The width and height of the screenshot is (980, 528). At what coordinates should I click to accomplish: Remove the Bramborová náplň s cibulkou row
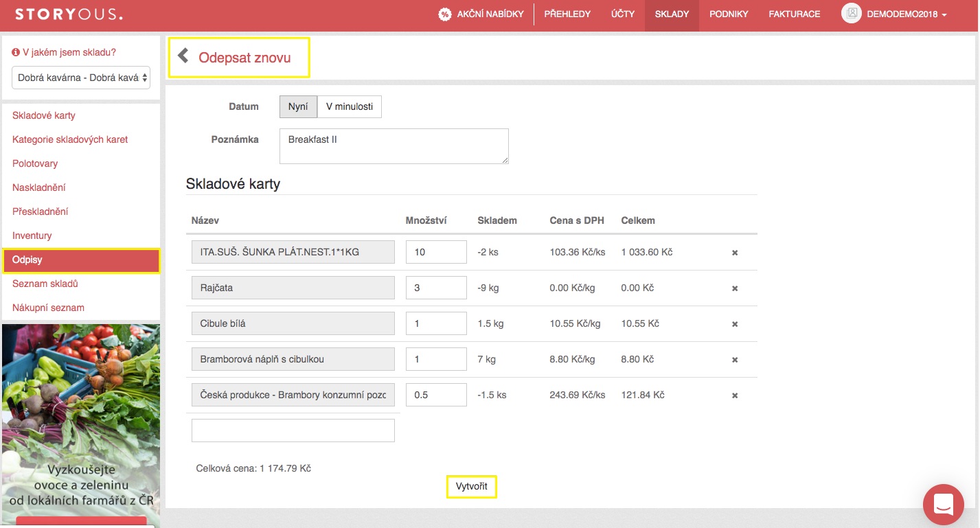(x=735, y=360)
